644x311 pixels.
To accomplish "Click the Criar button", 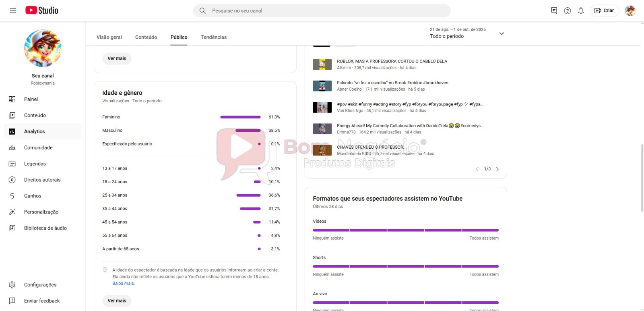I will click(x=605, y=11).
